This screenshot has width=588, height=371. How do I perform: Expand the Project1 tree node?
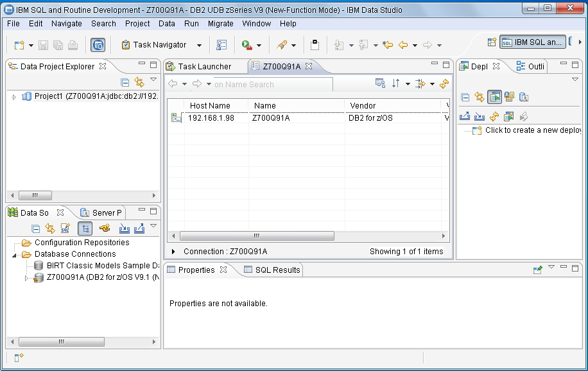[x=15, y=97]
